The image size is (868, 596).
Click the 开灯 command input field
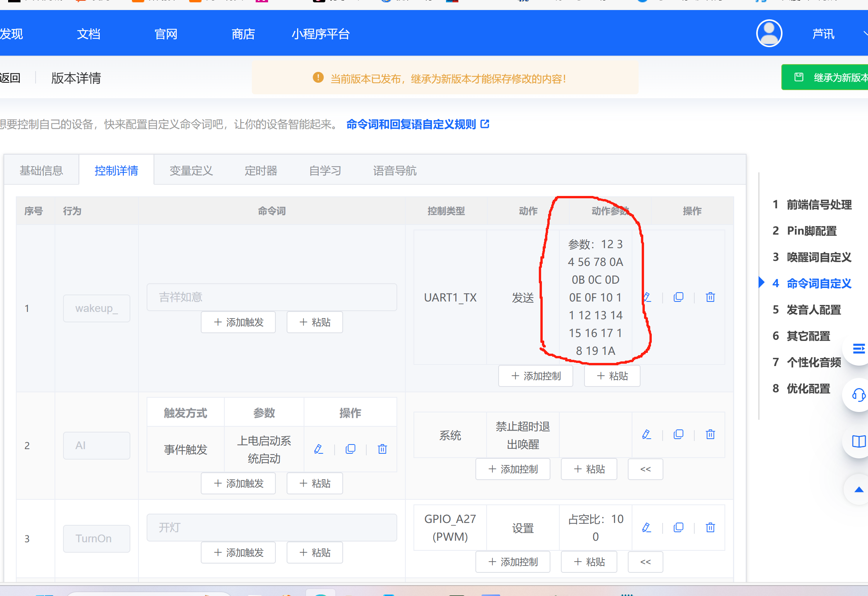(x=272, y=527)
